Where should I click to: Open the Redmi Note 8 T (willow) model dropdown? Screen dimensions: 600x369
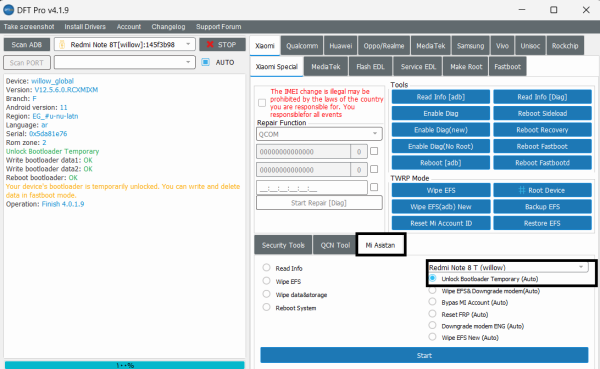point(508,267)
